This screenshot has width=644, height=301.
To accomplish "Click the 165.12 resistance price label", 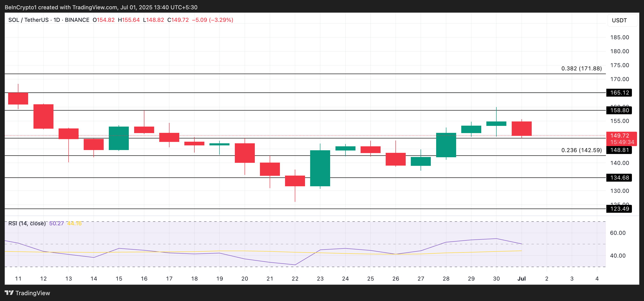I will 619,93.
